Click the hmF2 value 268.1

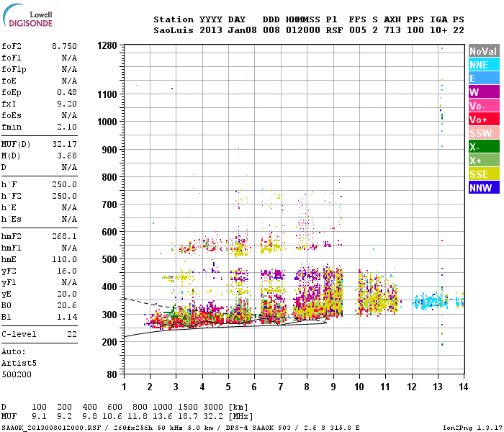[x=64, y=237]
